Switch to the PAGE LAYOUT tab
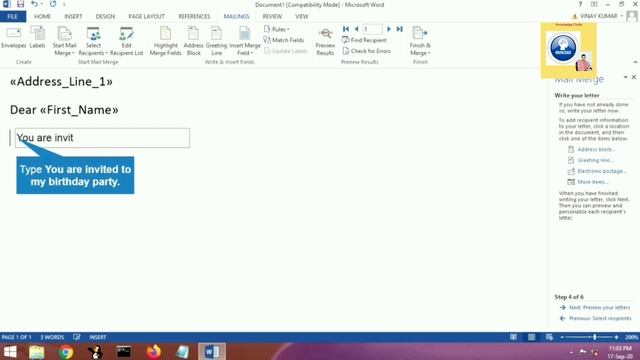Screen dimensions: 640x360 [147, 16]
